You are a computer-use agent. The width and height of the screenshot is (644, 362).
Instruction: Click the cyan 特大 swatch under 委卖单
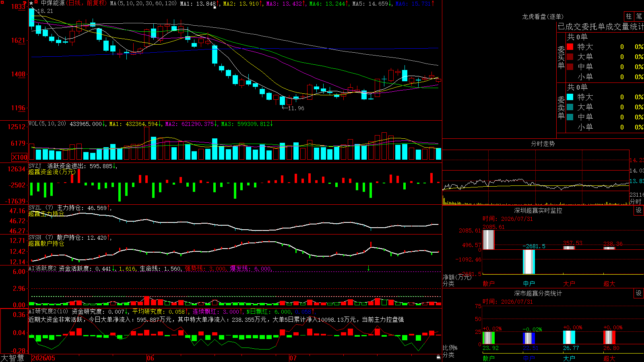(570, 97)
